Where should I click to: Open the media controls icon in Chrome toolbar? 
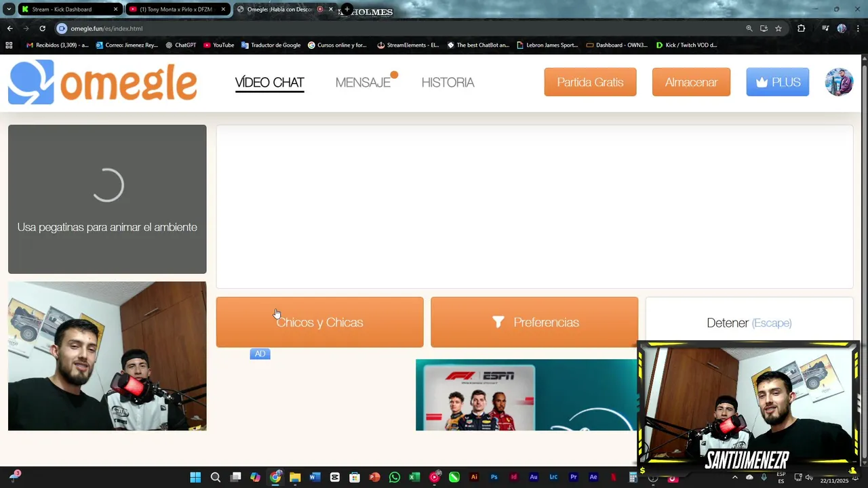[825, 28]
